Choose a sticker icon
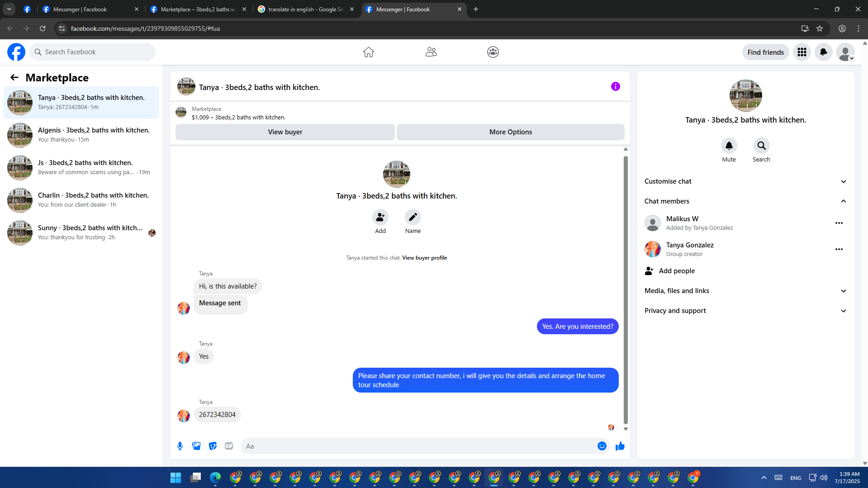This screenshot has height=488, width=868. pyautogui.click(x=213, y=446)
